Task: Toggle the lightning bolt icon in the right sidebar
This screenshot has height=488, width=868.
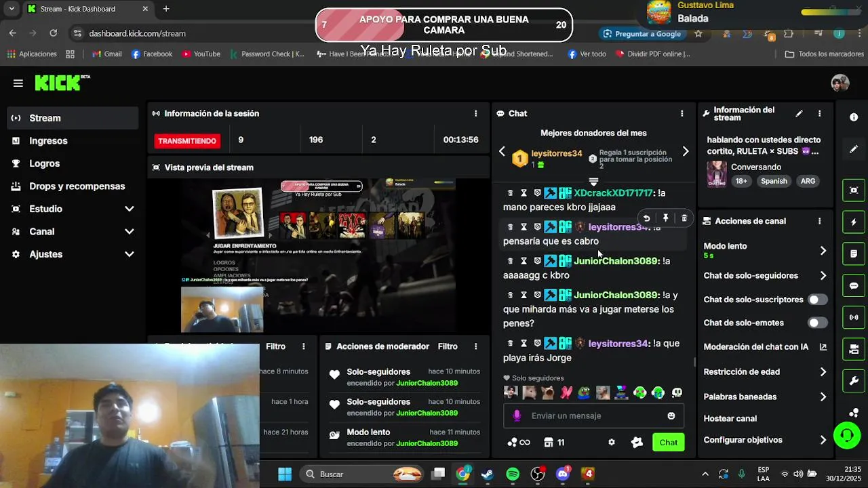Action: [x=854, y=222]
